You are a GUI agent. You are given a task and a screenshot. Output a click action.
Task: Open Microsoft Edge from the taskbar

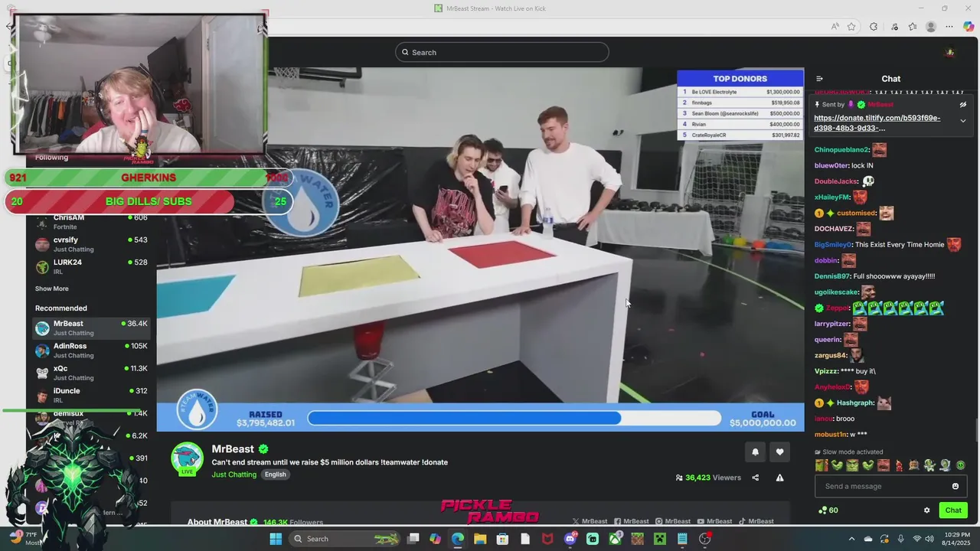(458, 539)
